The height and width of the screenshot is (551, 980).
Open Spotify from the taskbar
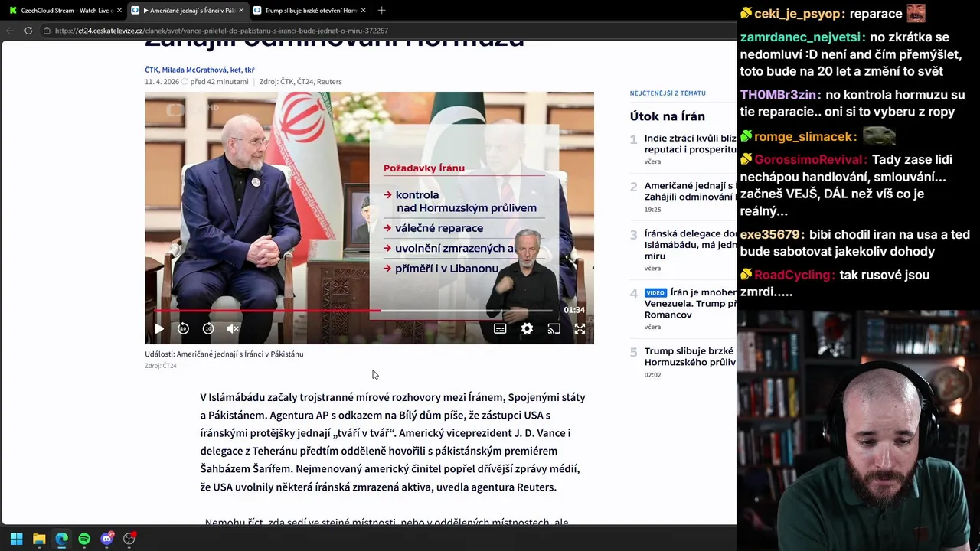(84, 539)
